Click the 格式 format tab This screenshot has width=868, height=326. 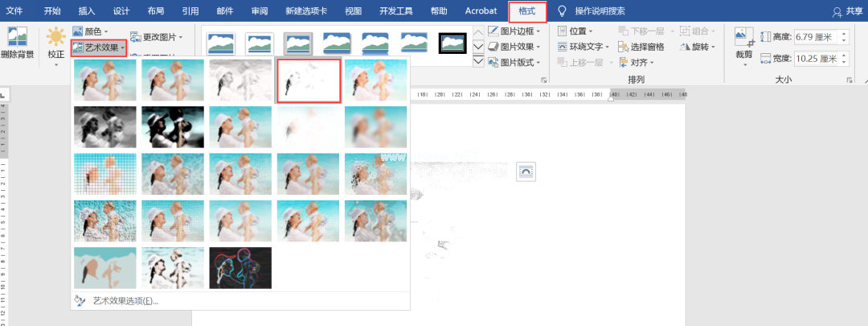coord(527,11)
